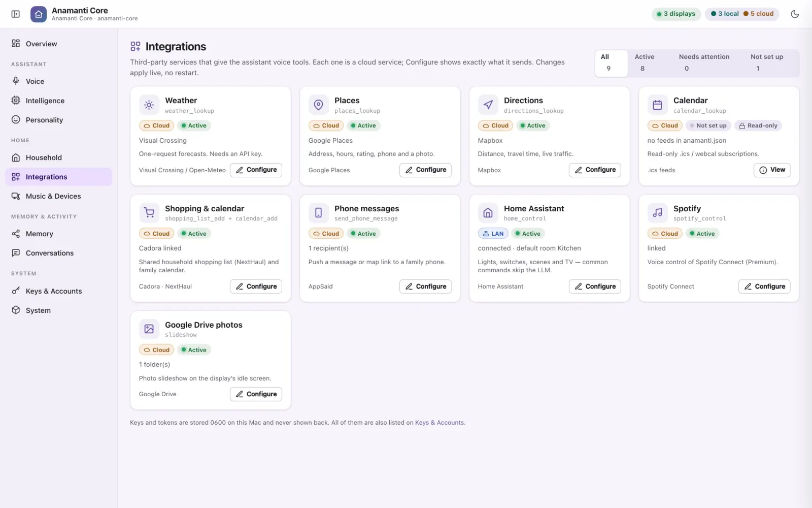Configure the Shopping & calendar integration
The height and width of the screenshot is (508, 812).
click(256, 287)
